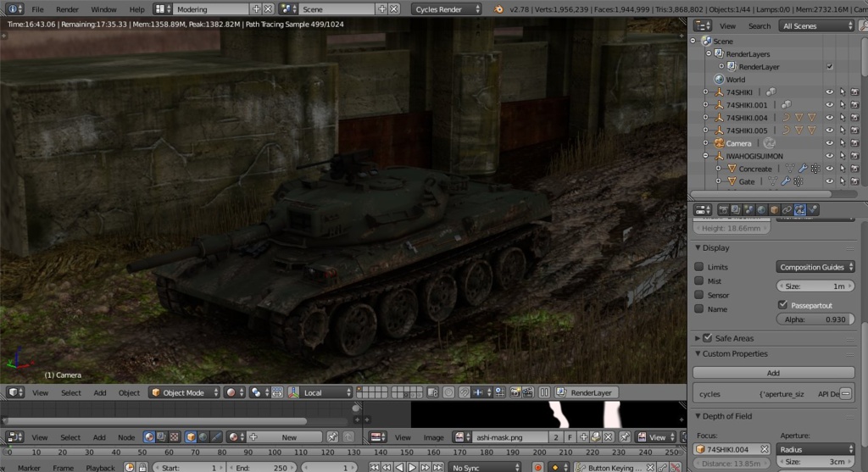Click the outliner editor type icon

(x=703, y=25)
